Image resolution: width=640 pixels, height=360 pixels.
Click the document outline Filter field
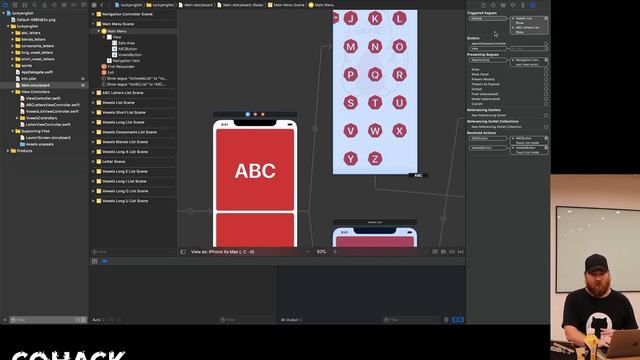(133, 252)
